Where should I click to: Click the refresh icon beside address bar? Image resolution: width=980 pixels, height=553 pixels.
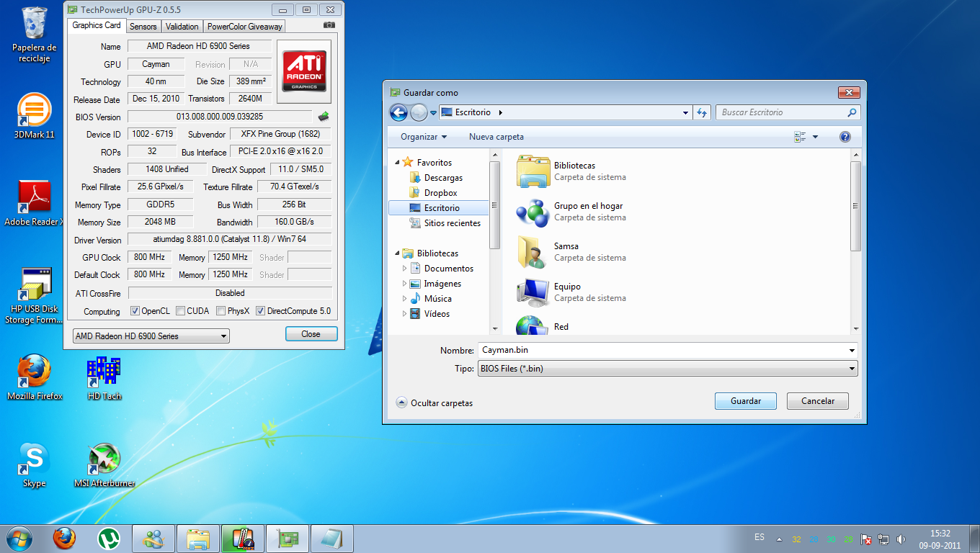coord(703,112)
